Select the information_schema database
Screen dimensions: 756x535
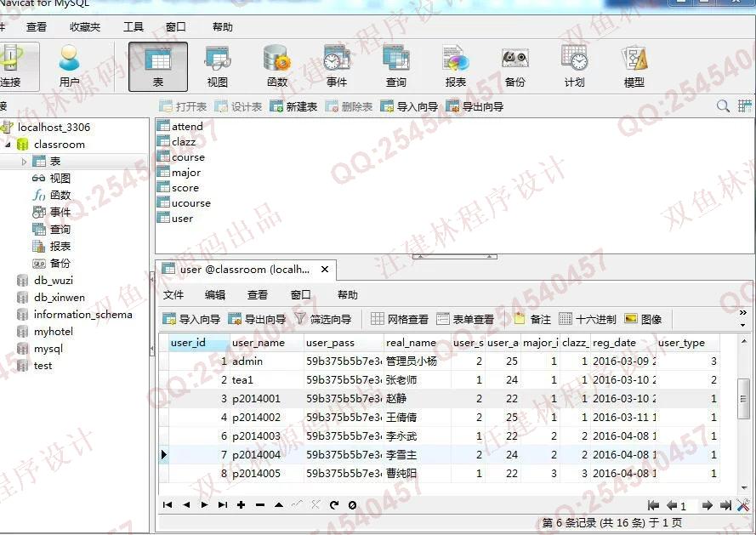pyautogui.click(x=83, y=315)
